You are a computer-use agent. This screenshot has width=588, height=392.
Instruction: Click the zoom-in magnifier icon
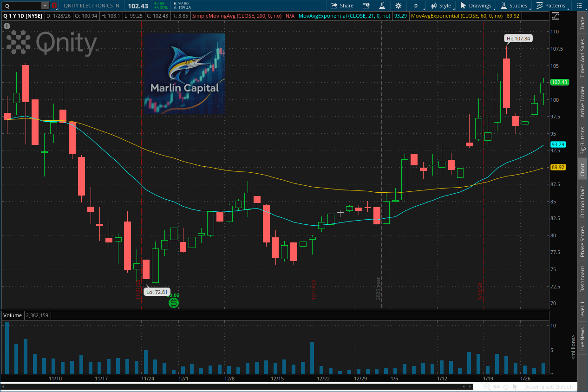(486, 387)
